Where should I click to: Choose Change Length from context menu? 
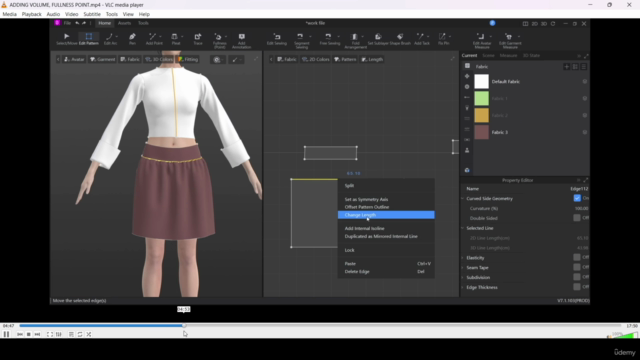point(386,215)
